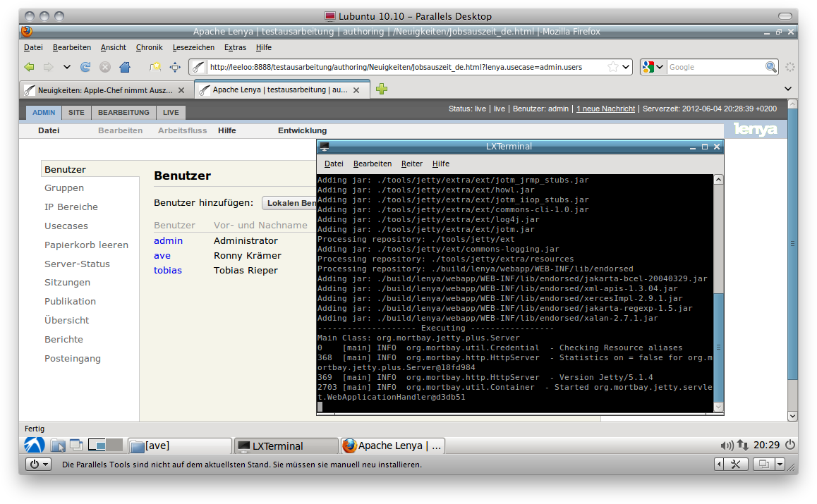Open the user link tobias
This screenshot has width=817, height=504.
(x=168, y=271)
